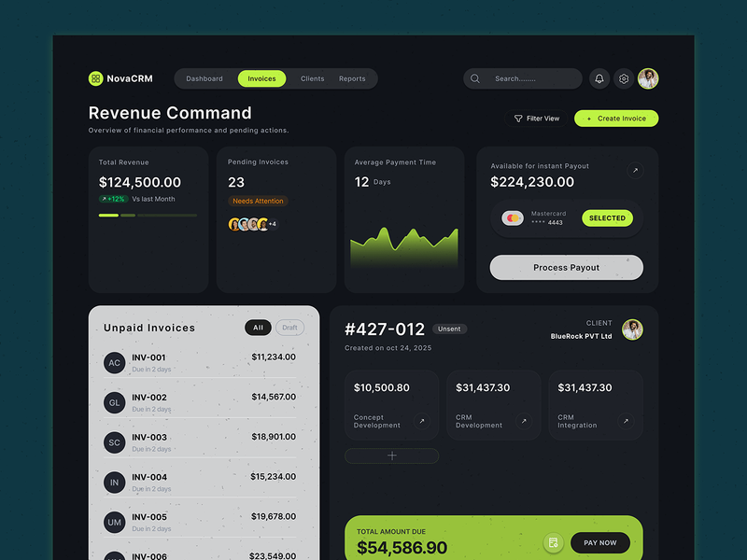
Task: Expand the instant Payout card arrow
Action: point(637,170)
